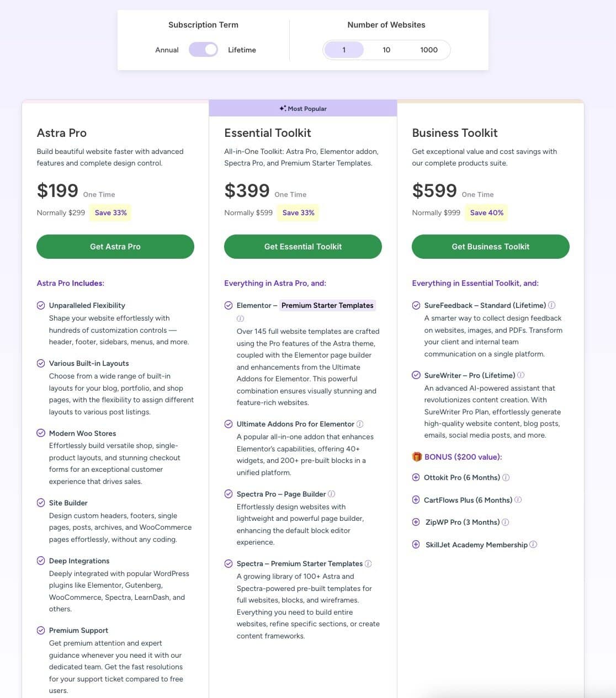Click Get Essential Toolkit button
This screenshot has height=698, width=616.
point(303,247)
